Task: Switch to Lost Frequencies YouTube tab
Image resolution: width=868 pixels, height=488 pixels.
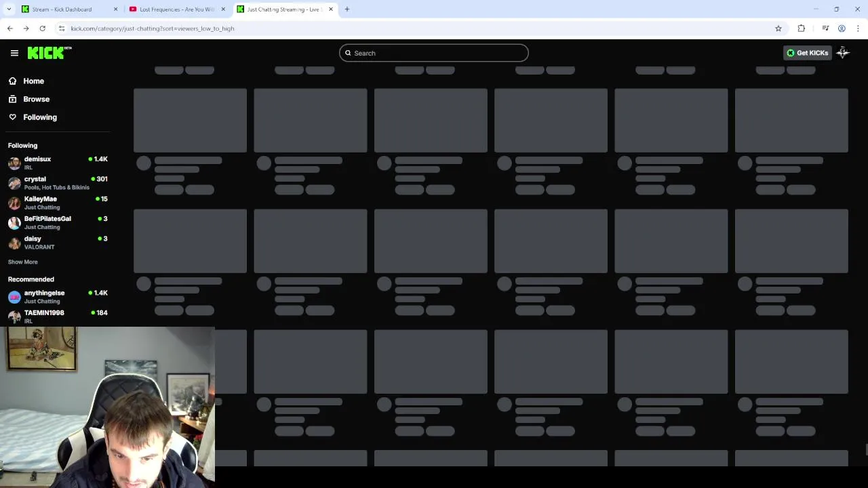Action: [x=176, y=9]
